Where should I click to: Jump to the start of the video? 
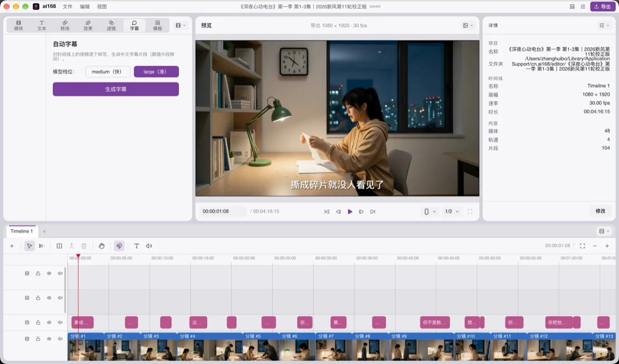327,211
